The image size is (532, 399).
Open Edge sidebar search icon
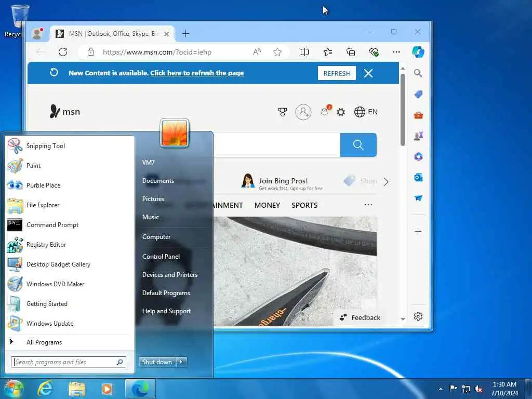coord(418,73)
